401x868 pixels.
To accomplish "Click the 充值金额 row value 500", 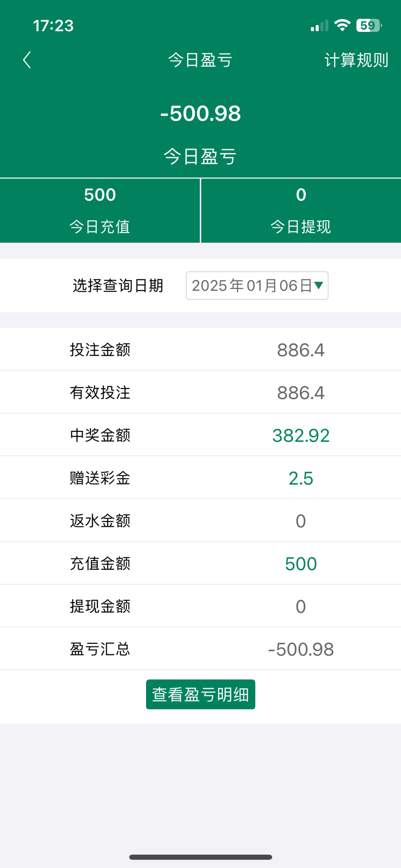I will coord(301,564).
